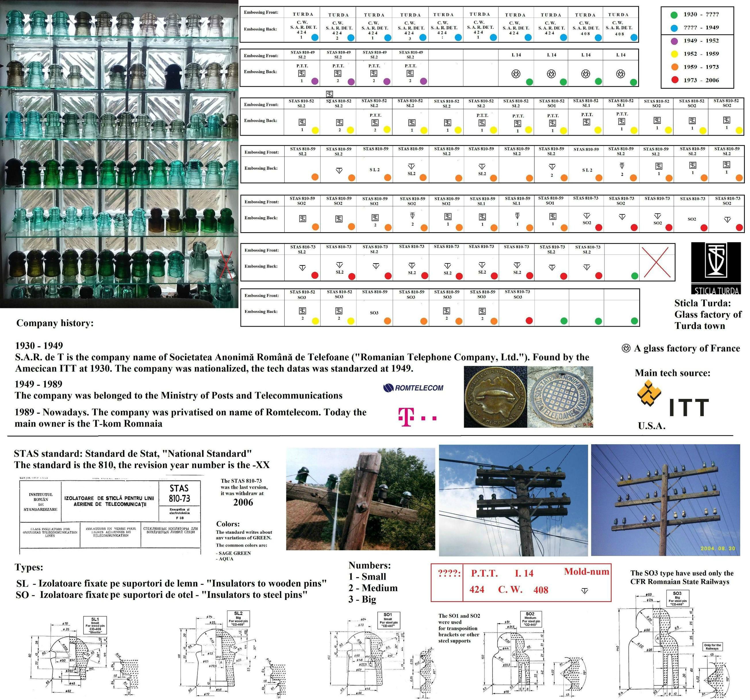The height and width of the screenshot is (700, 750).
Task: Click the "1930 - 1949" history heading
Action: tap(39, 345)
